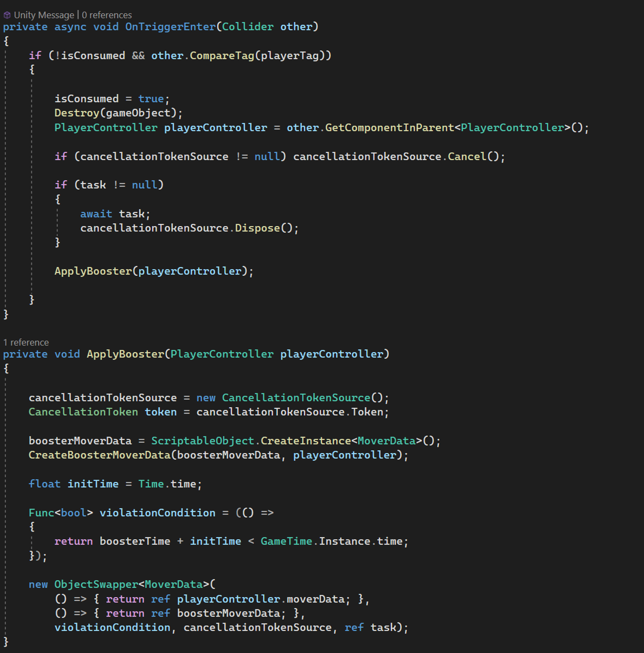Click the Dispose() method call
The image size is (644, 653).
tap(257, 228)
